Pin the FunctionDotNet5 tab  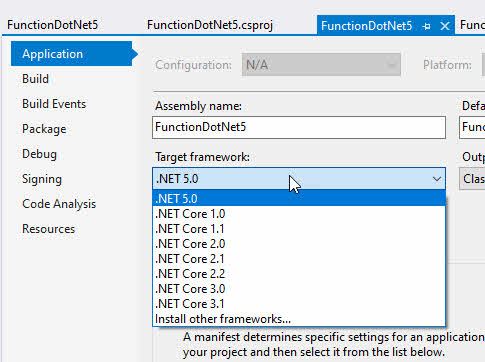tap(426, 26)
